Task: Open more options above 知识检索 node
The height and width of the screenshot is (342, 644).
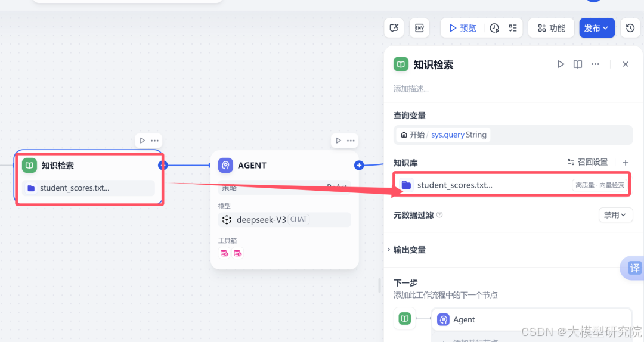Action: point(154,141)
